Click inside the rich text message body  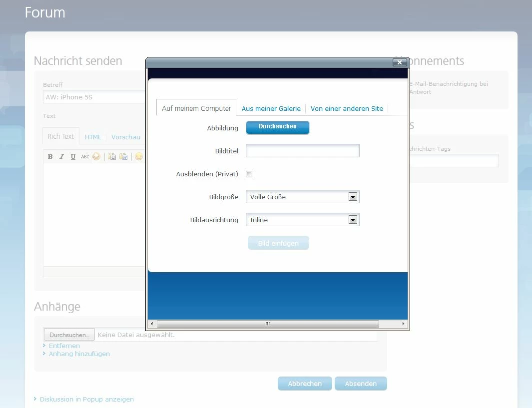(94, 215)
